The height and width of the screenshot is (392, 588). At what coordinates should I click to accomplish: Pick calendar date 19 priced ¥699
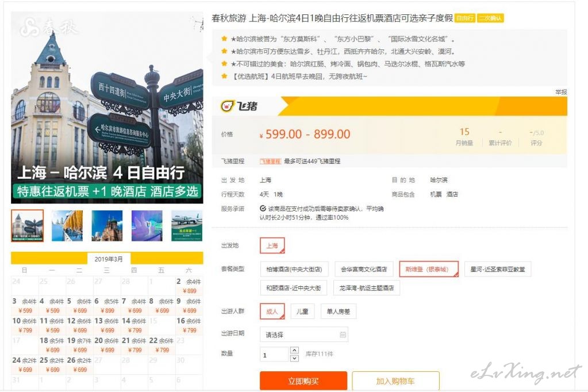click(x=79, y=345)
